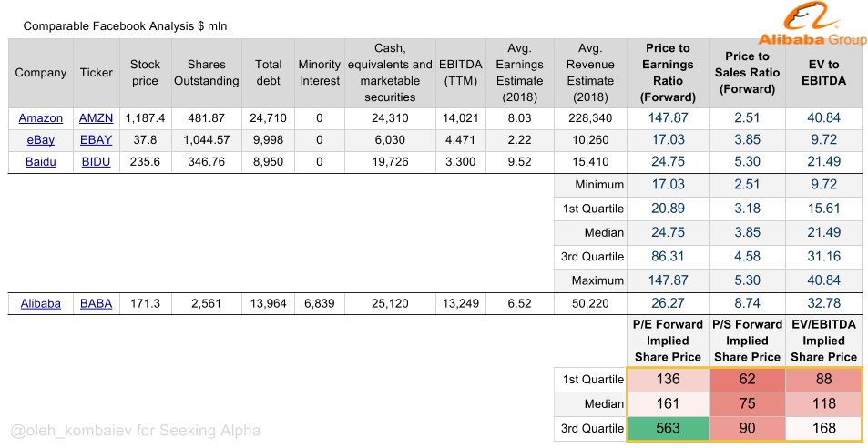This screenshot has width=868, height=448.
Task: Click eBay shares outstanding 1,044.57
Action: coord(207,140)
